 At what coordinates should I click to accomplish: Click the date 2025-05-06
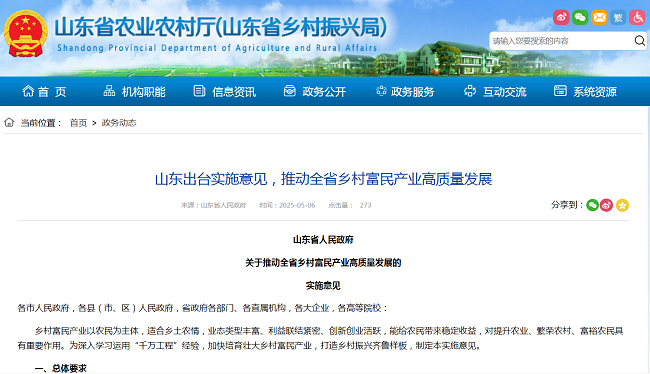pyautogui.click(x=297, y=205)
